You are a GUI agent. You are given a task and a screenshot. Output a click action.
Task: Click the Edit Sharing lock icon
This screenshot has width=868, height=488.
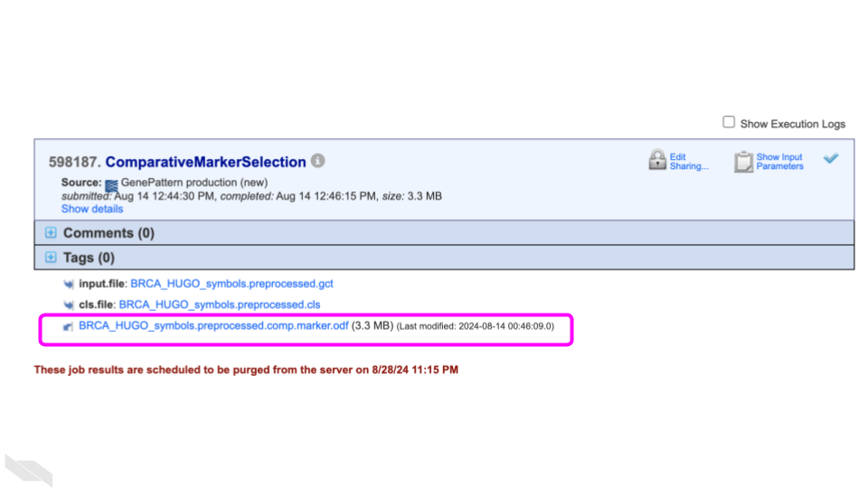coord(657,160)
